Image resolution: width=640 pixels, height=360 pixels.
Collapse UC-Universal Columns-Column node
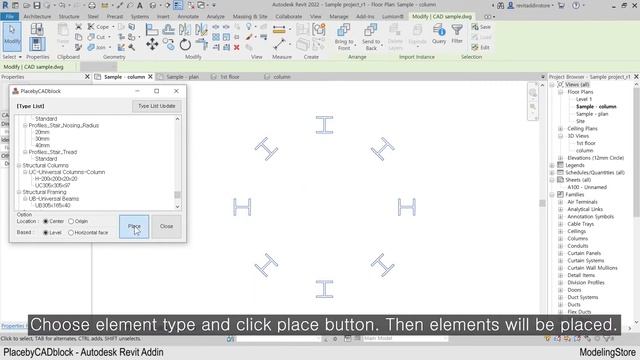point(25,172)
